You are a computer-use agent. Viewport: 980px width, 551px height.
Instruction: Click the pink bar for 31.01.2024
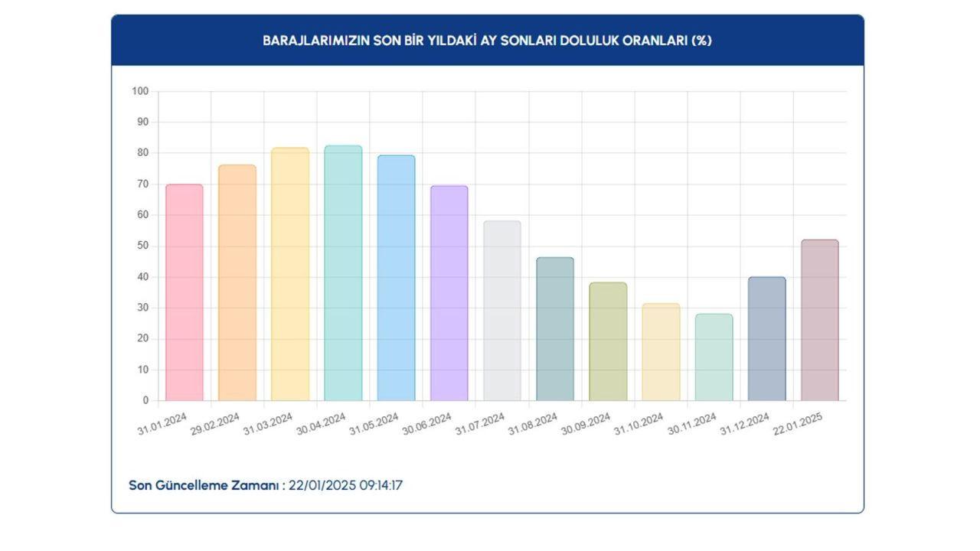[x=185, y=292]
